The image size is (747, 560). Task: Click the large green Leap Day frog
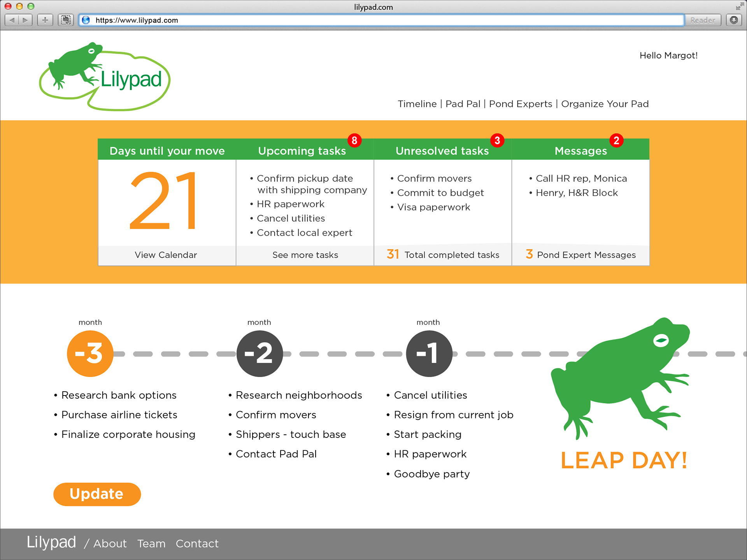coord(620,378)
